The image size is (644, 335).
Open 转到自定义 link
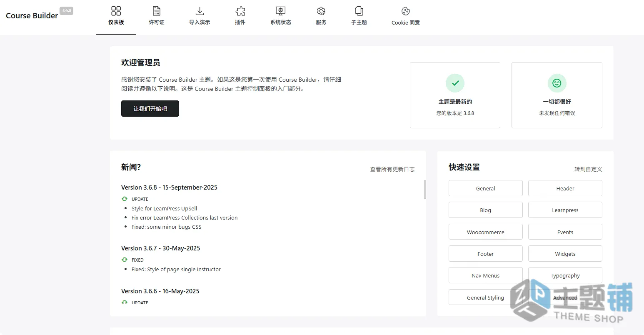[588, 169]
